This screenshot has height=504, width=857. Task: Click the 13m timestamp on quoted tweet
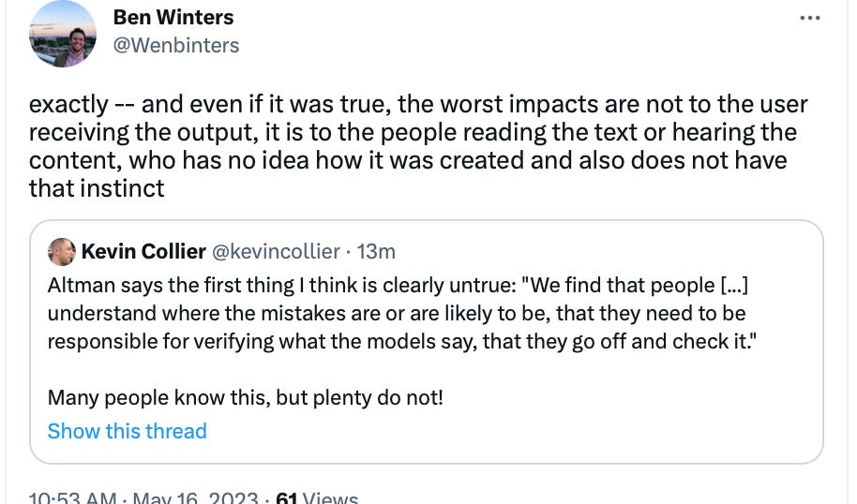377,251
